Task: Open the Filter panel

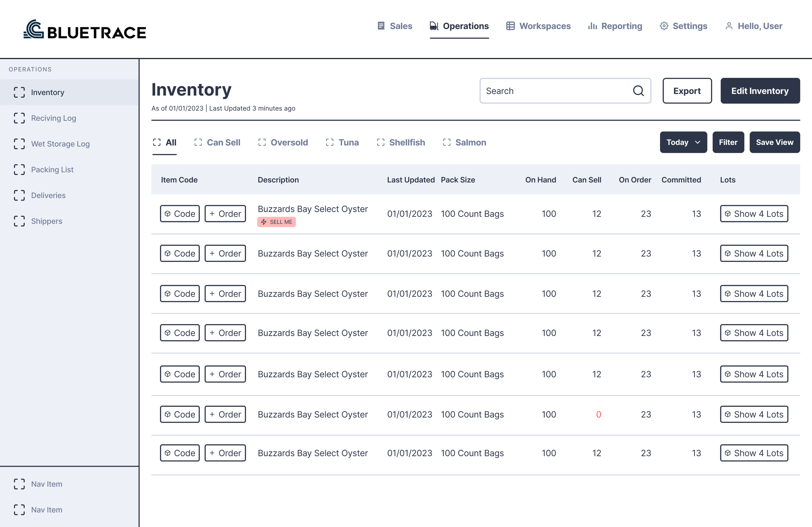Action: [728, 142]
